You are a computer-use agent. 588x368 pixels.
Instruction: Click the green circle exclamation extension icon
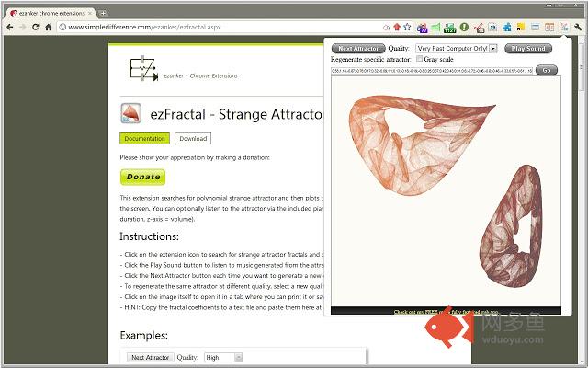[464, 27]
